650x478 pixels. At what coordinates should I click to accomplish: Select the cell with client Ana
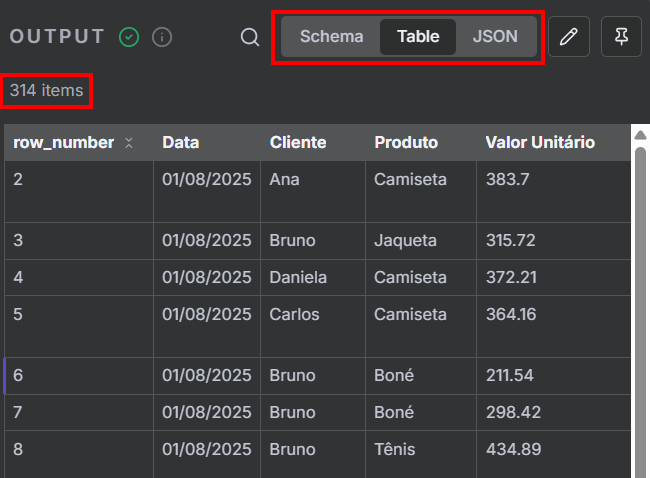click(x=313, y=192)
